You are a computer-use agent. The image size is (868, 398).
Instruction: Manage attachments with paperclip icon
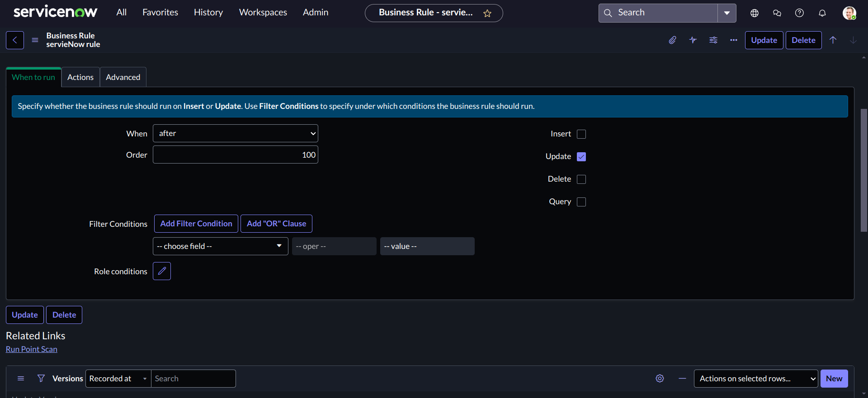673,40
